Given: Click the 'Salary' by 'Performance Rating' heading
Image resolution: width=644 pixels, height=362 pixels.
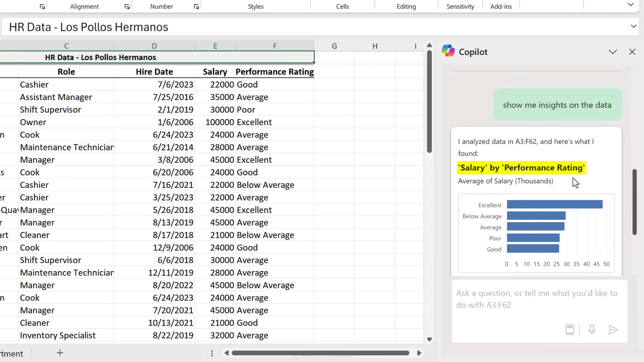Looking at the screenshot, I should click(x=522, y=167).
